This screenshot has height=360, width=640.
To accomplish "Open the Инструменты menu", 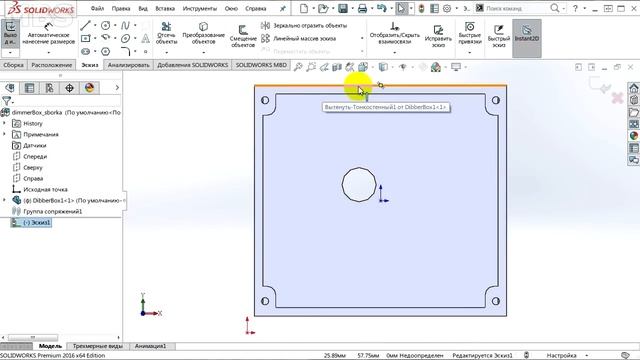I will click(x=200, y=8).
